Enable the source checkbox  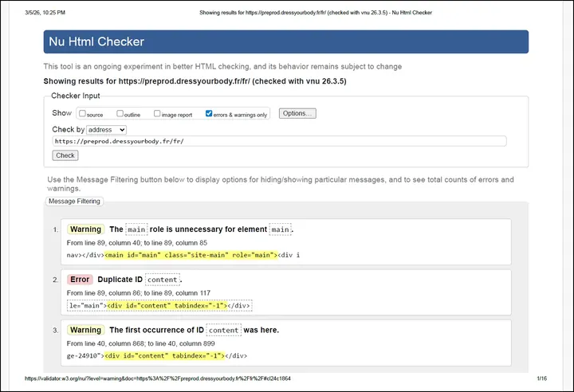pyautogui.click(x=82, y=113)
